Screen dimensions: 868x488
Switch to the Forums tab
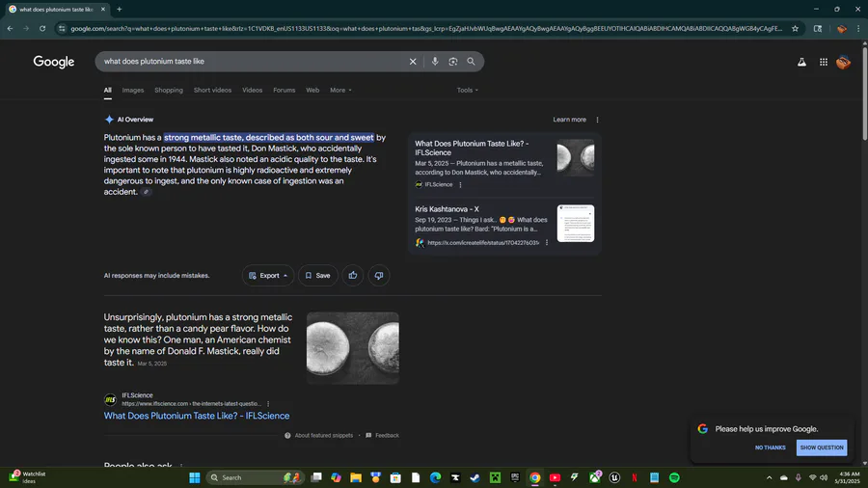pos(284,91)
